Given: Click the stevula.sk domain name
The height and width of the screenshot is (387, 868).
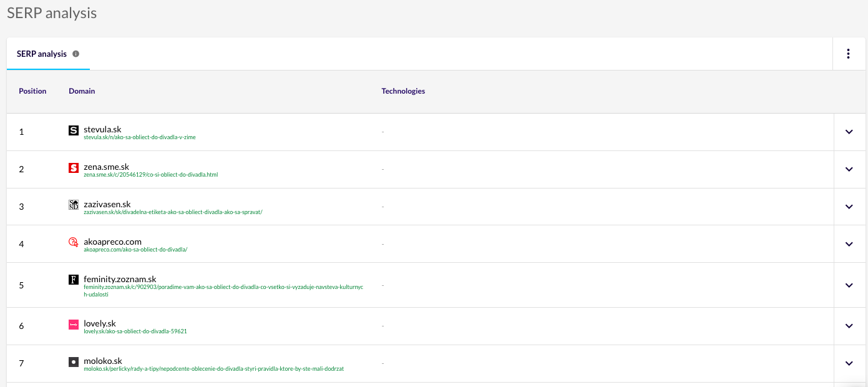Looking at the screenshot, I should (x=102, y=129).
